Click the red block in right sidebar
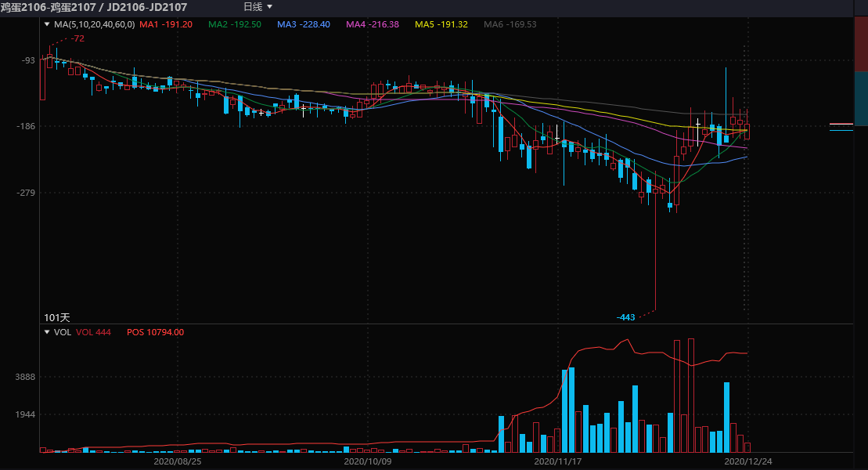This screenshot has width=868, height=470. (860, 55)
